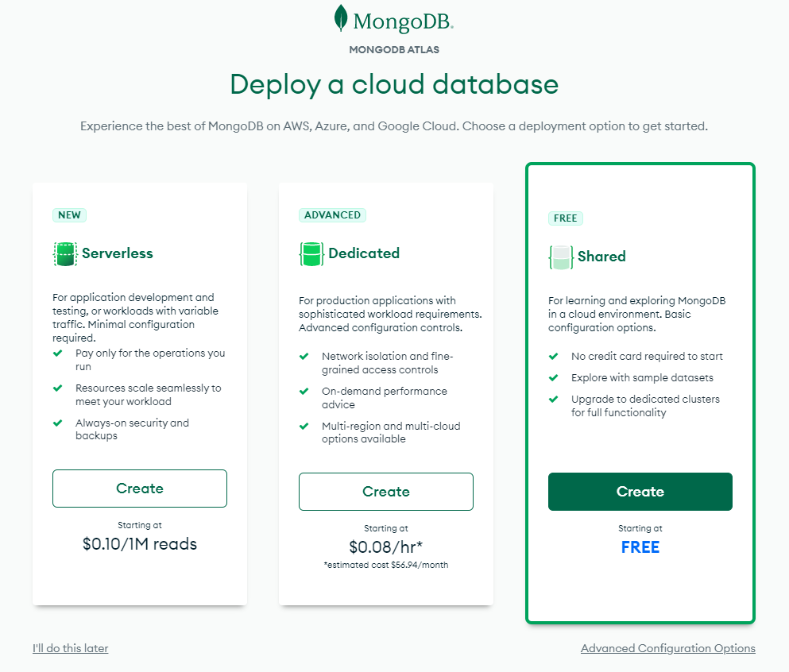Click the NEW badge on Serverless
This screenshot has width=789, height=672.
tap(69, 214)
